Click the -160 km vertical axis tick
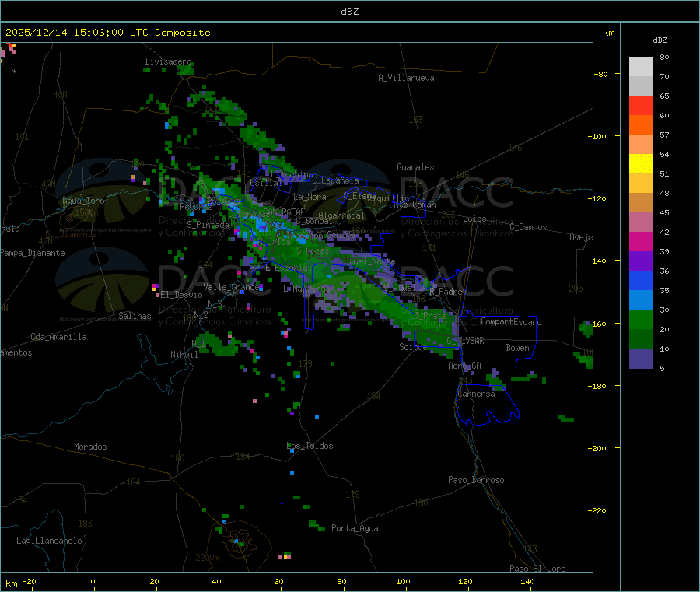Viewport: 700px width, 592px height. [597, 324]
